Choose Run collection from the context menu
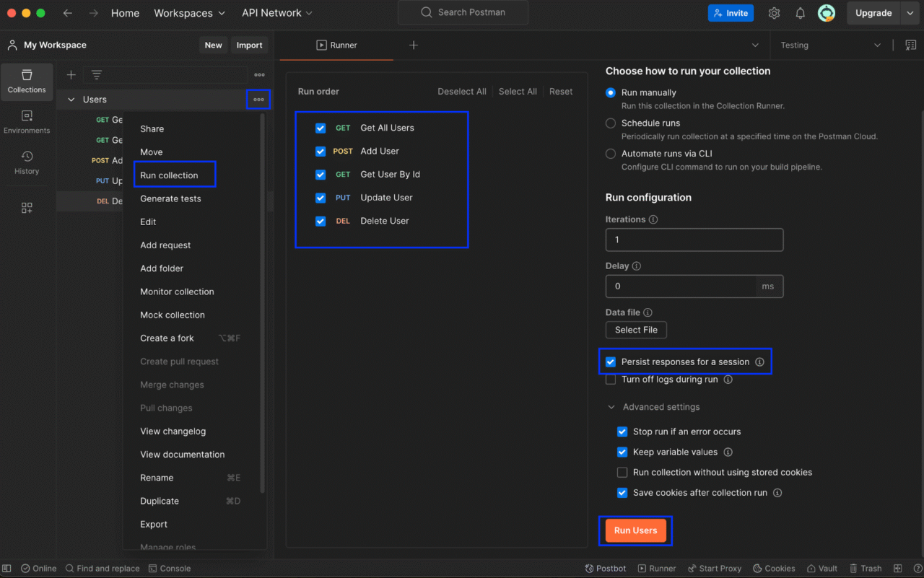924x578 pixels. [169, 175]
